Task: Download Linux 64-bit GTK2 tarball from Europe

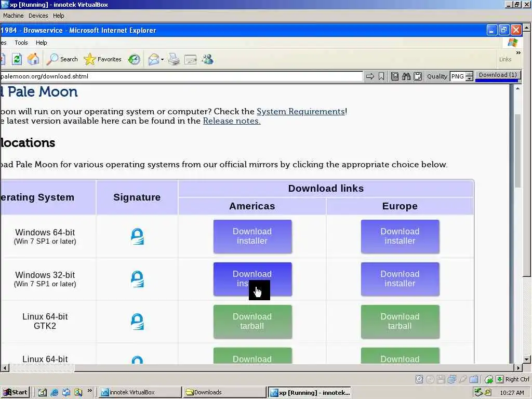Action: tap(400, 321)
